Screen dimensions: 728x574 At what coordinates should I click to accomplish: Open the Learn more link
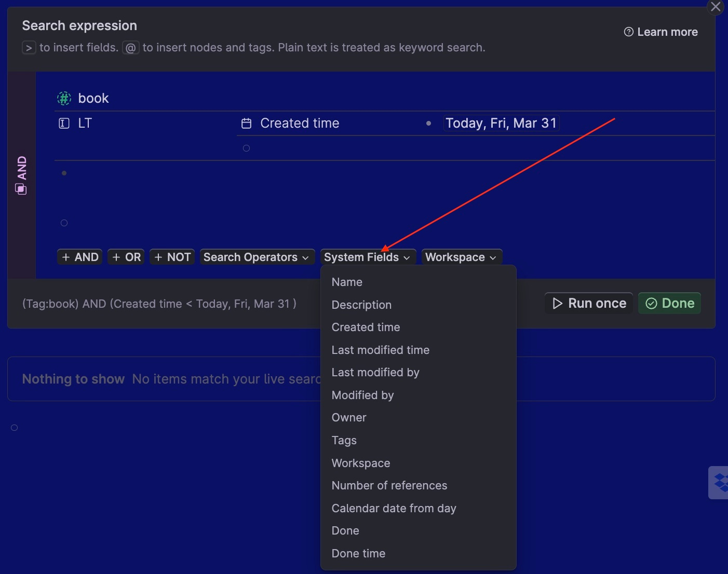click(x=667, y=32)
